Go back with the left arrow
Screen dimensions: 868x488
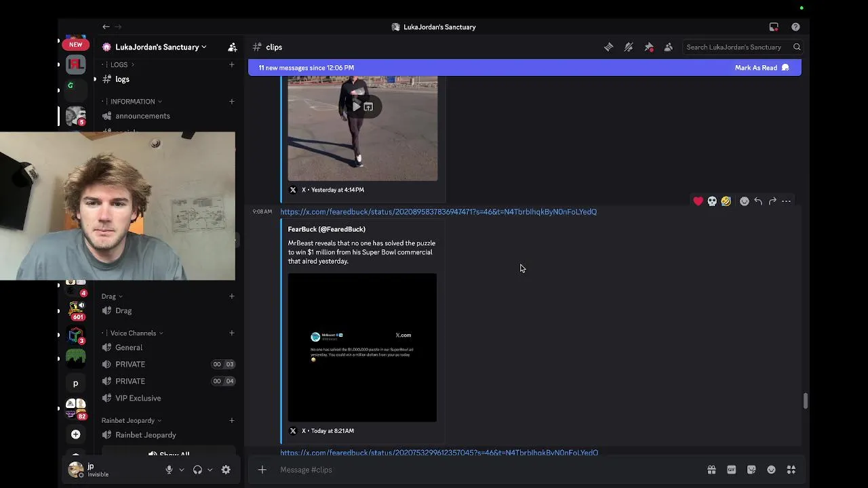point(106,26)
